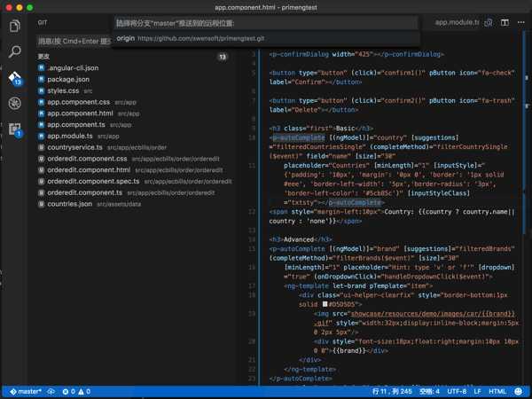Click the split editor icon
532x399 pixels.
coord(505,22)
